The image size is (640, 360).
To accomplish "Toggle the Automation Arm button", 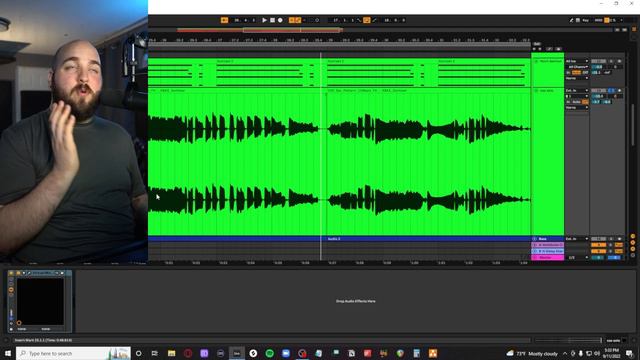I will pyautogui.click(x=298, y=20).
